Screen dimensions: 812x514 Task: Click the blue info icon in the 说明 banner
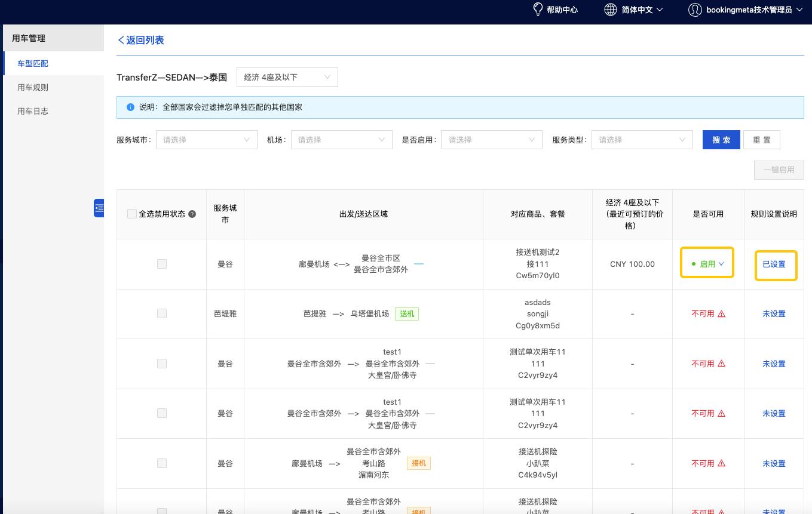pos(130,107)
